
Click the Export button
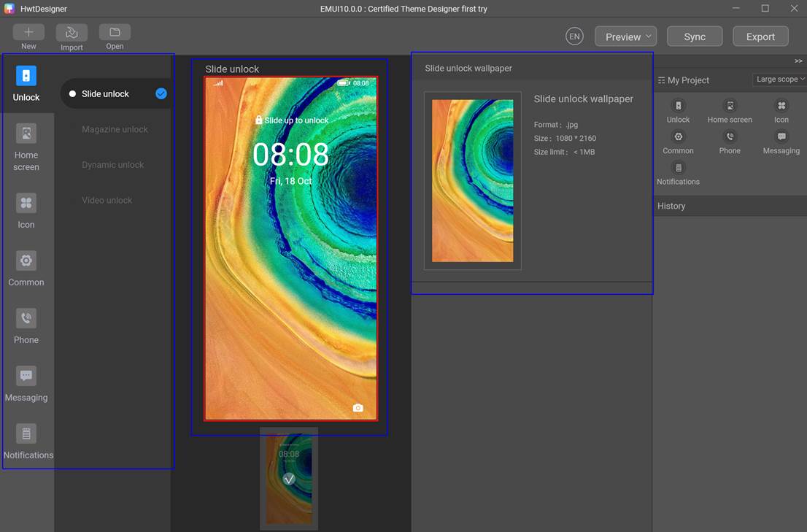tap(760, 36)
